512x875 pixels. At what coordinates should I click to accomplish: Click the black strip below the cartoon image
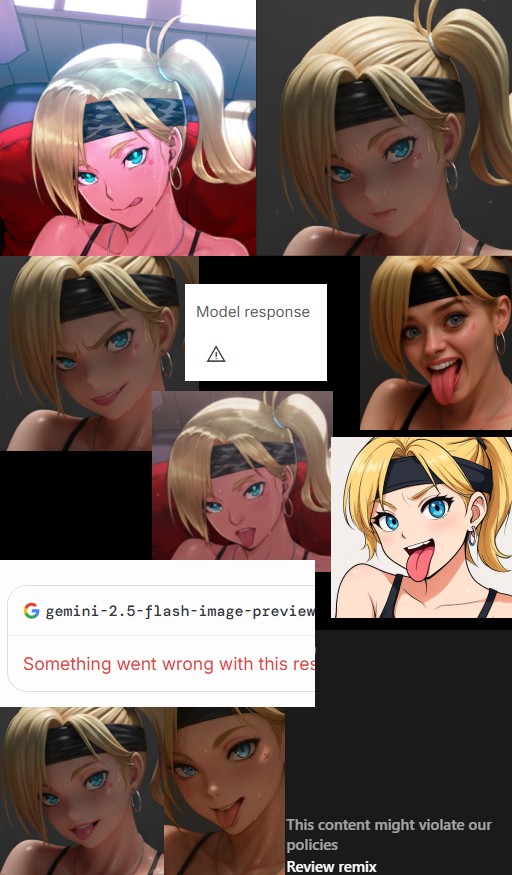[422, 624]
